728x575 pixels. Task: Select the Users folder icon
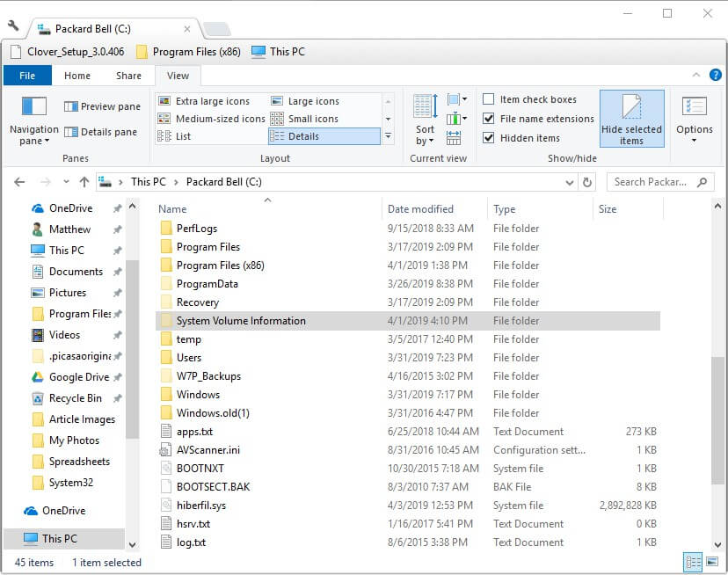[166, 358]
